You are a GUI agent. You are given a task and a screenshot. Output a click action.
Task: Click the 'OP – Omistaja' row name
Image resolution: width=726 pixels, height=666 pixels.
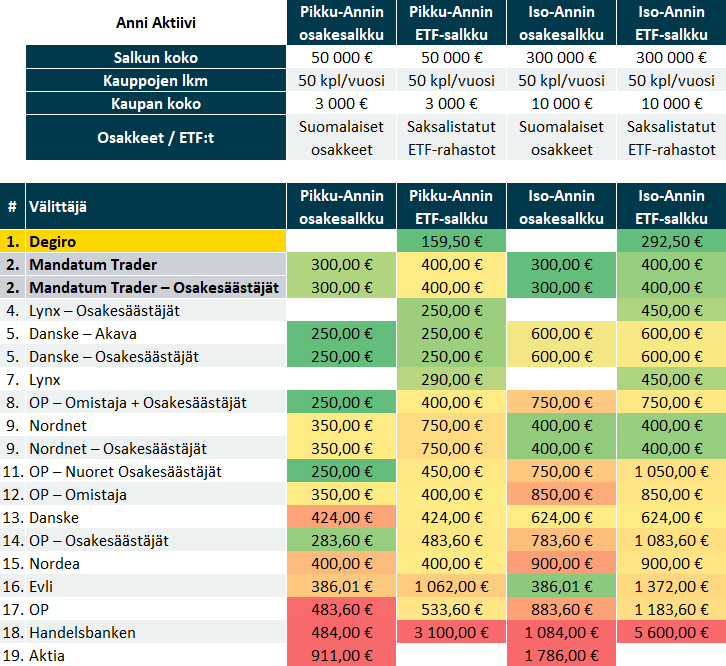click(156, 495)
